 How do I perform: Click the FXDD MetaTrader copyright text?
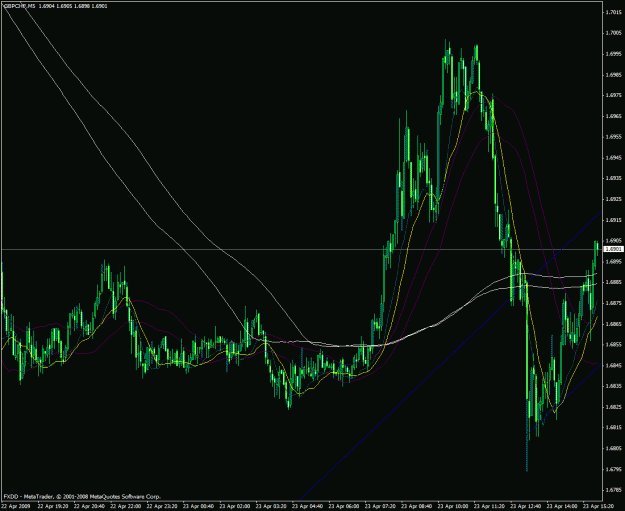click(83, 497)
